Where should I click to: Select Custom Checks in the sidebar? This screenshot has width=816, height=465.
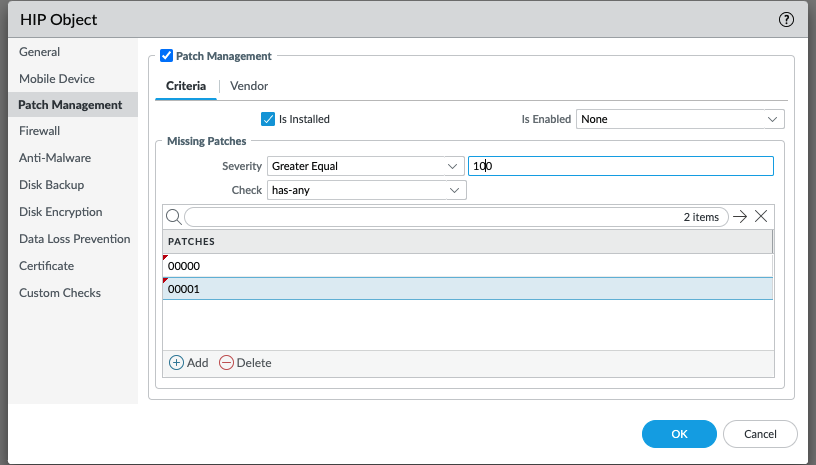click(60, 293)
